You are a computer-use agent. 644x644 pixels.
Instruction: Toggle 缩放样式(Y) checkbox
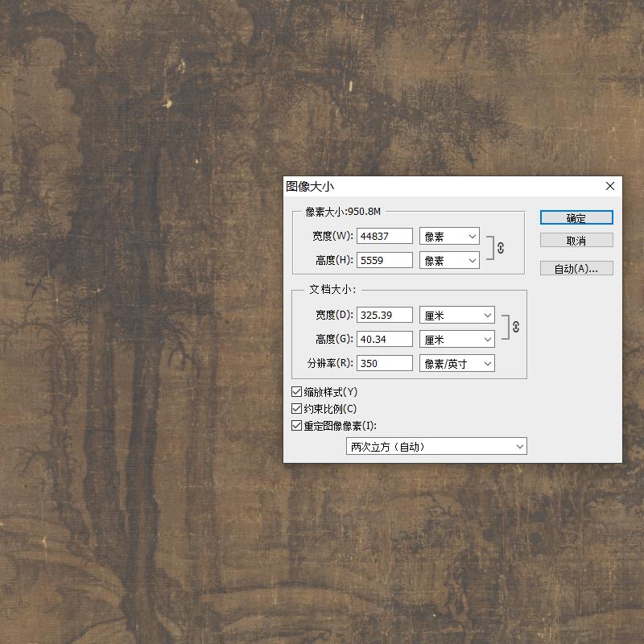tap(296, 392)
